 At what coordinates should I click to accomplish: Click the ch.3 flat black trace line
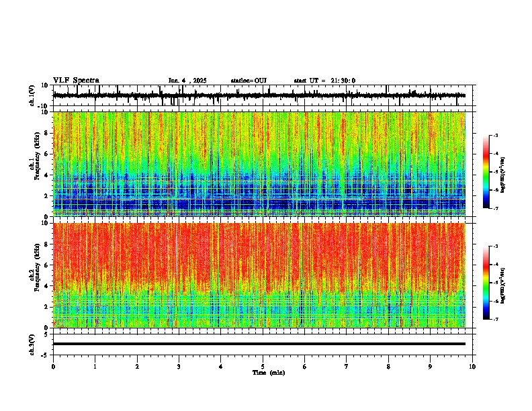click(x=259, y=344)
